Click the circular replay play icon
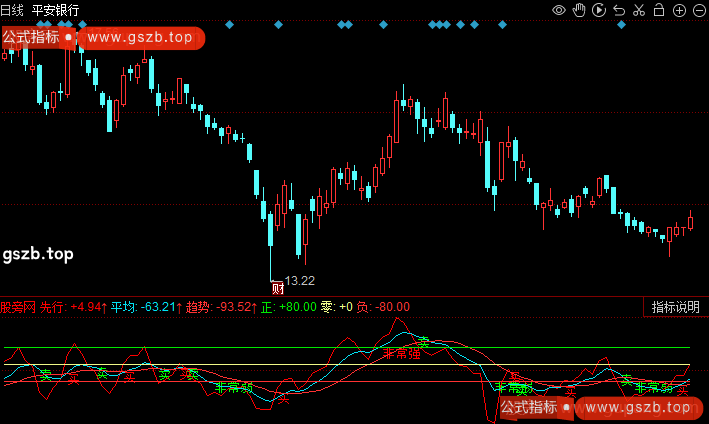 coord(600,10)
